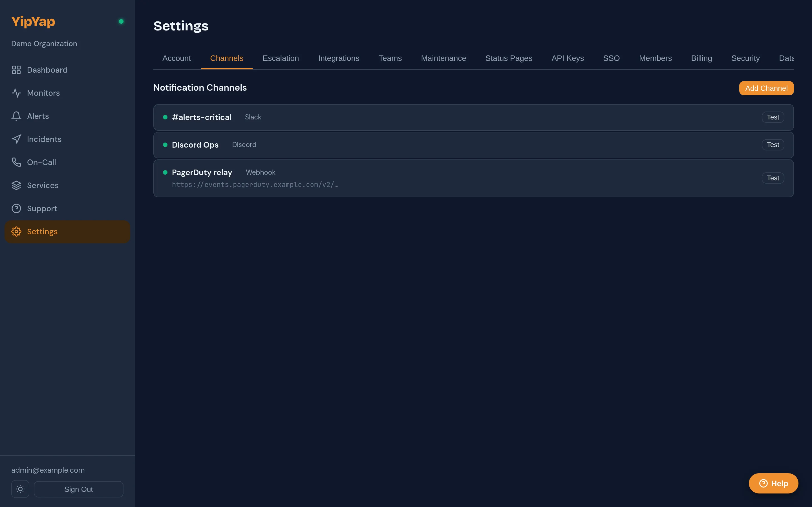Click the Add Channel button
Viewport: 812px width, 507px height.
pos(766,88)
